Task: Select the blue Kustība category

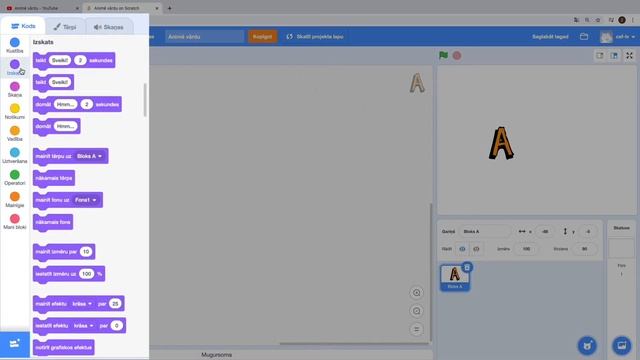Action: 15,45
